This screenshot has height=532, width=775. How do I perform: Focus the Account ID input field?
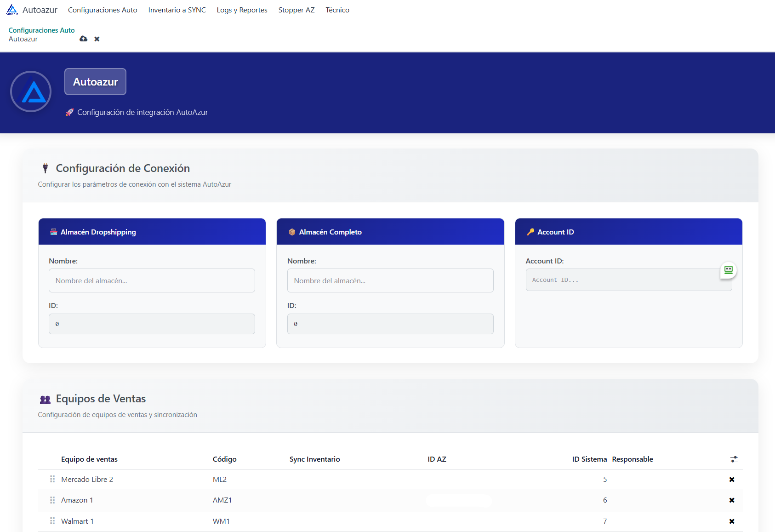click(x=628, y=280)
